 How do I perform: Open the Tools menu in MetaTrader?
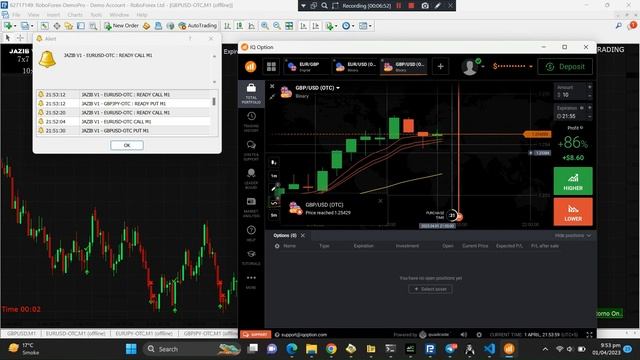[96, 15]
